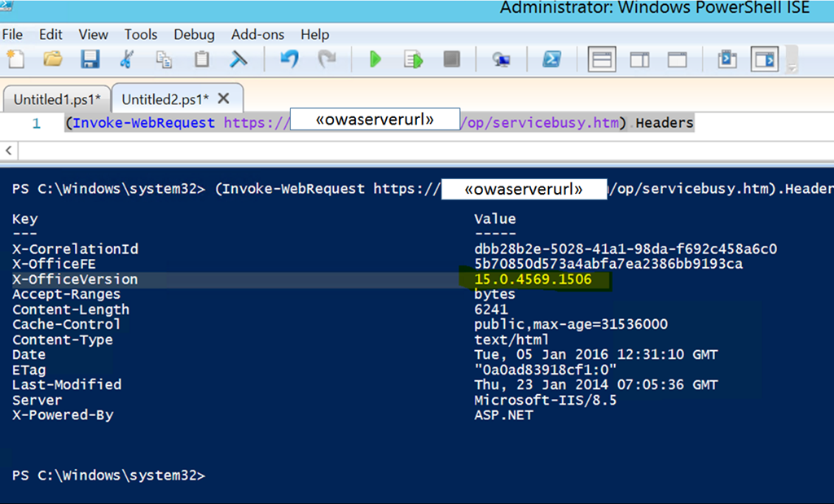Run the script with the green play icon
Viewport: 834px width, 504px height.
coord(375,59)
